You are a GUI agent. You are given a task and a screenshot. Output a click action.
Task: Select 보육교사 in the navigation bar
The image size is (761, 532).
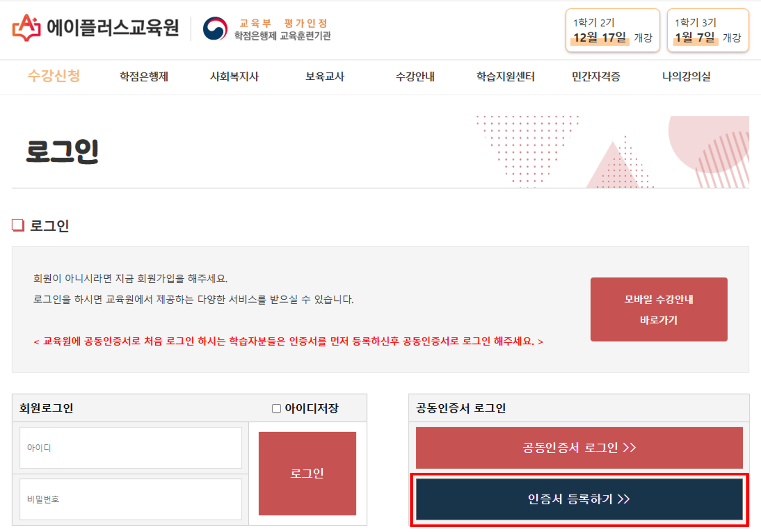click(324, 77)
